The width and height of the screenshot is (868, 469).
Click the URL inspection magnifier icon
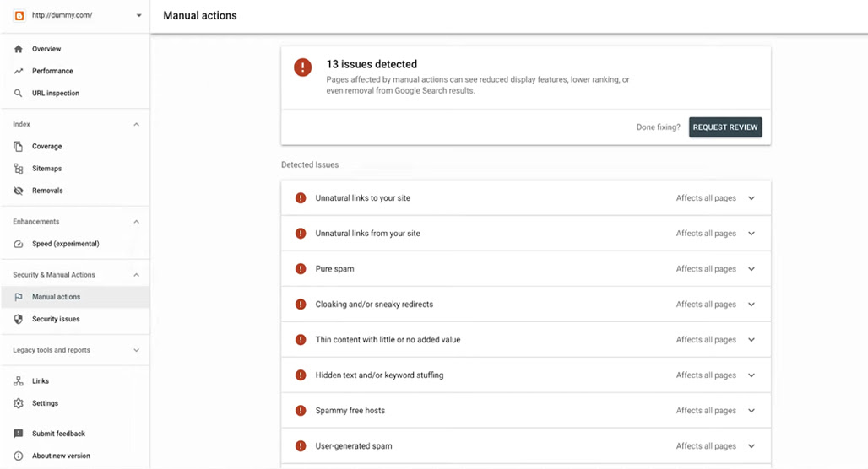(19, 93)
